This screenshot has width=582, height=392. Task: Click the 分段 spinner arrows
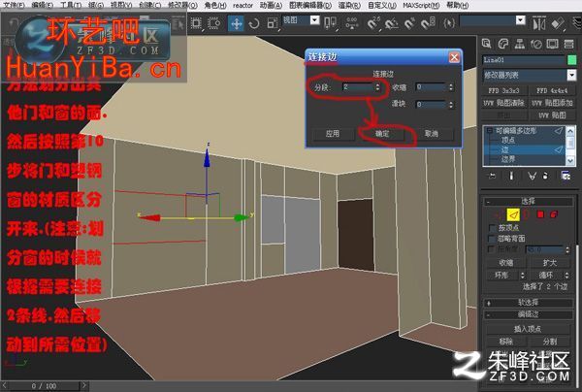click(377, 87)
